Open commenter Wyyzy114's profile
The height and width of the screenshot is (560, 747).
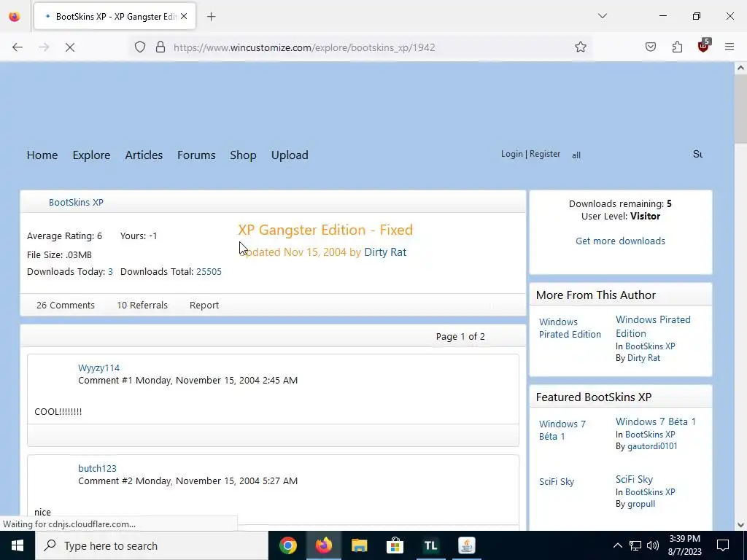98,368
